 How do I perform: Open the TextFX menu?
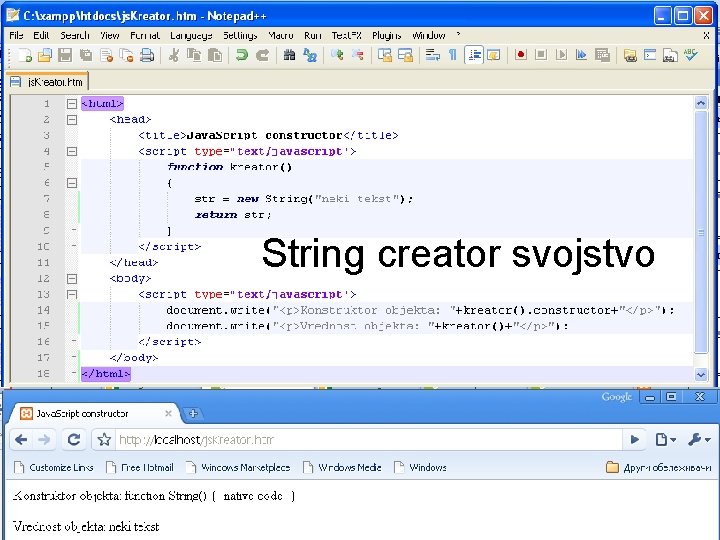pos(347,35)
